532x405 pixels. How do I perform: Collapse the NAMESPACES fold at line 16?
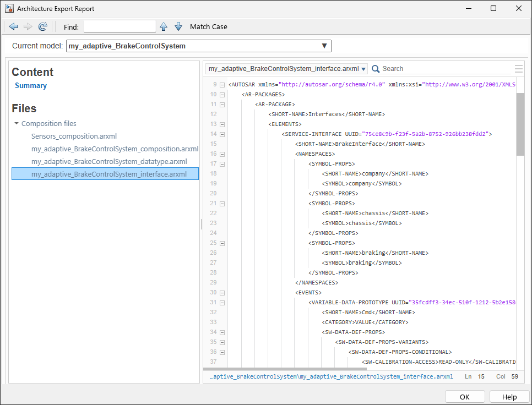coord(222,154)
